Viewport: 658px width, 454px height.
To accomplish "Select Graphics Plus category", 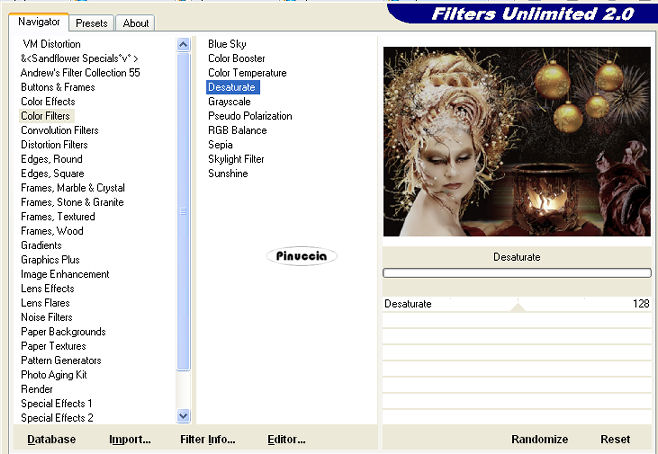I will 50,260.
